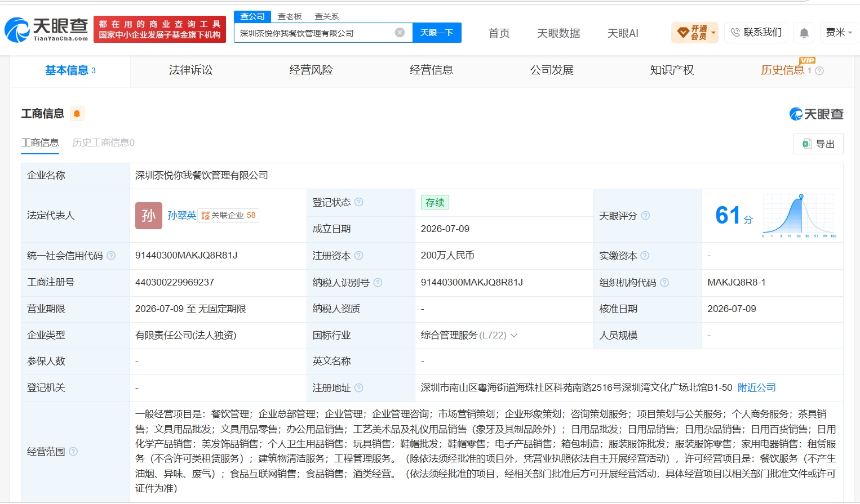Image resolution: width=860 pixels, height=504 pixels.
Task: Select the 200万人民币 registered capital value
Action: pyautogui.click(x=447, y=256)
